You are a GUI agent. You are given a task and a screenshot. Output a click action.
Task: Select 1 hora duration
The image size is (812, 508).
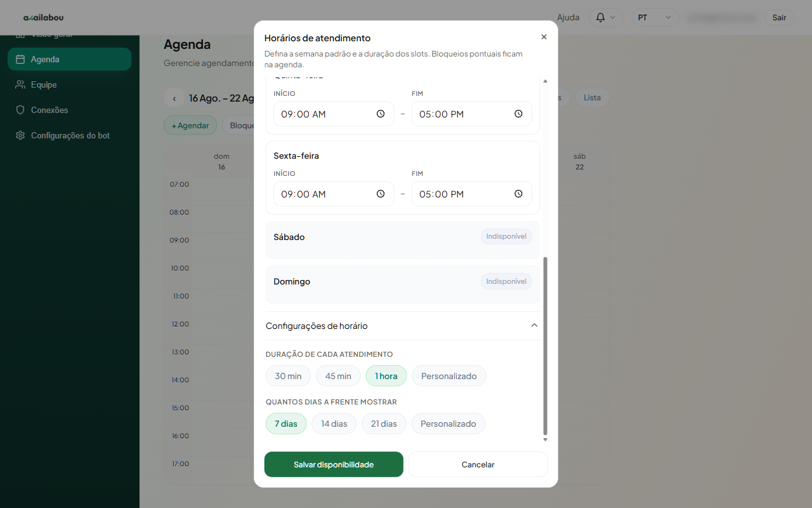[x=386, y=376]
